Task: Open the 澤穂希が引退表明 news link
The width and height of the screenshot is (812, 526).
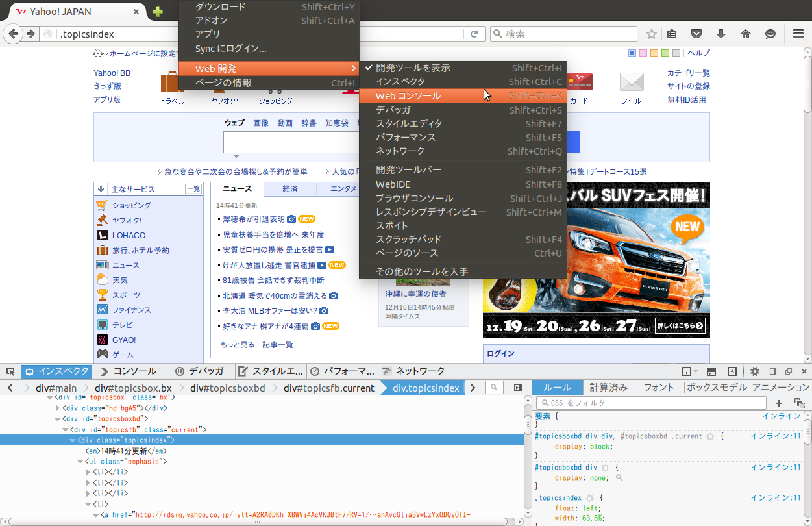Action: pos(254,219)
